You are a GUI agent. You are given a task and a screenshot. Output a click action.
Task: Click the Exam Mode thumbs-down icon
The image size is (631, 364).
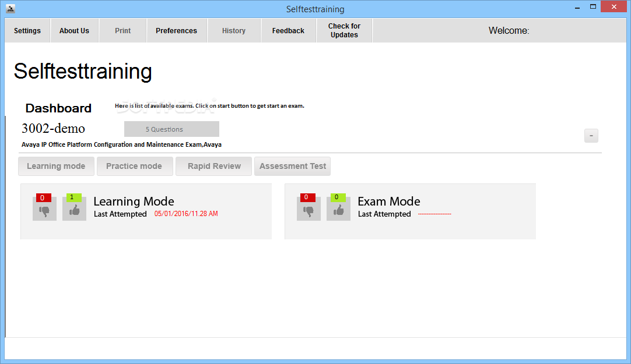(x=309, y=210)
